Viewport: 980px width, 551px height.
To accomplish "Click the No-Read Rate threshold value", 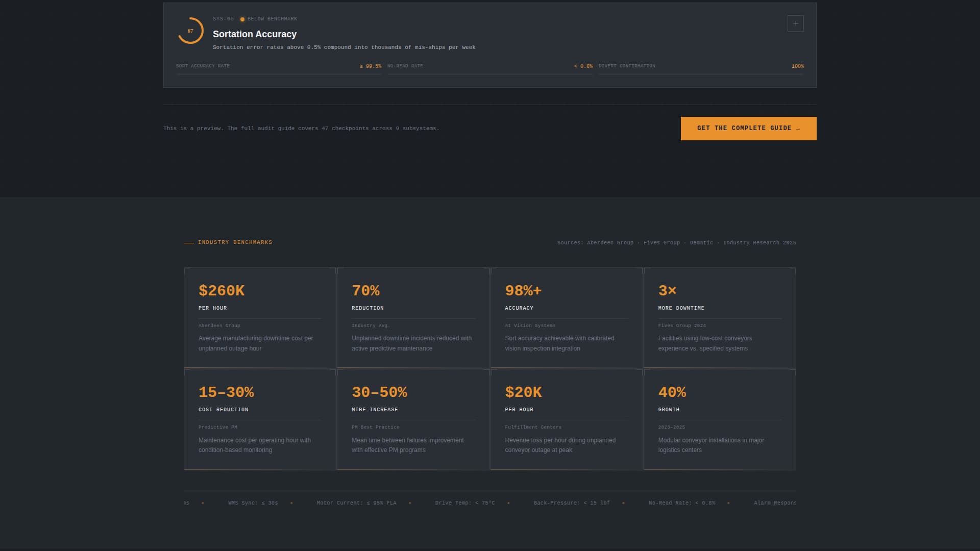I will pos(583,66).
